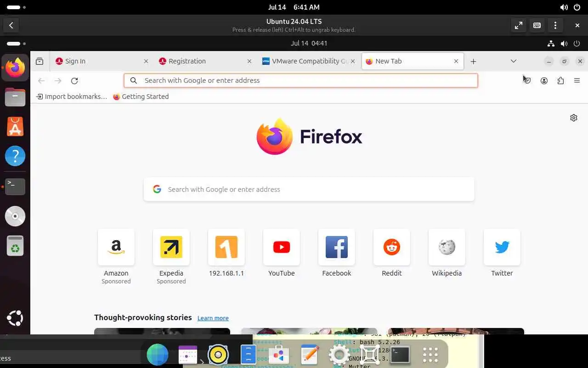Open the new tab personalize gear
588x368 pixels.
574,118
